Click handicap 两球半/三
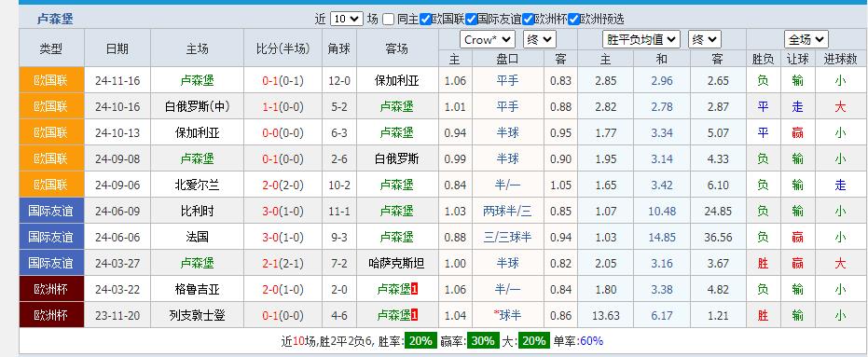Image resolution: width=868 pixels, height=357 pixels. click(x=507, y=212)
